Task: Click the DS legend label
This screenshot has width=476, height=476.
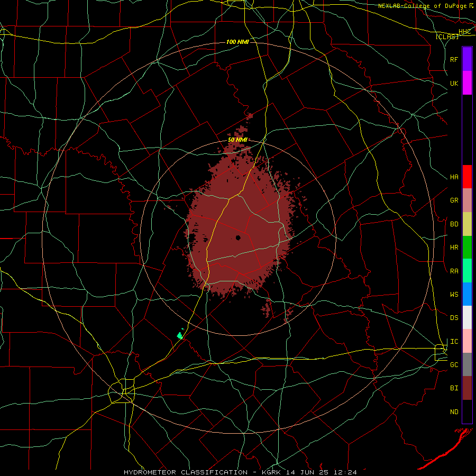Action: point(454,318)
